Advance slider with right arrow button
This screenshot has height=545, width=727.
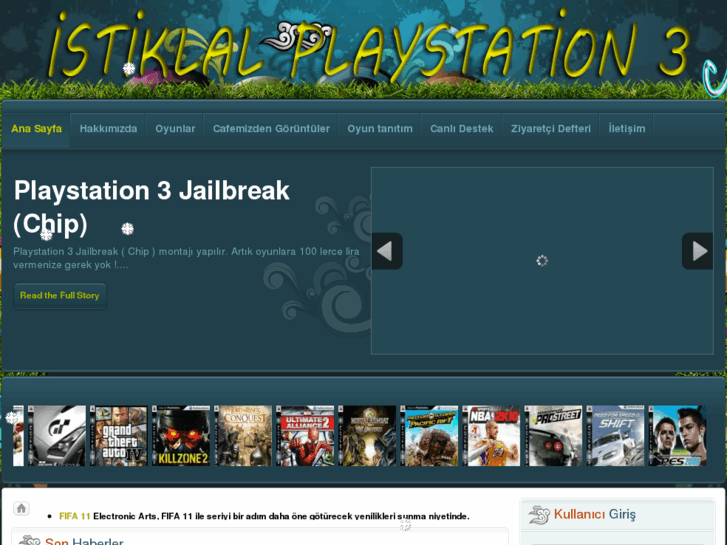tap(697, 251)
